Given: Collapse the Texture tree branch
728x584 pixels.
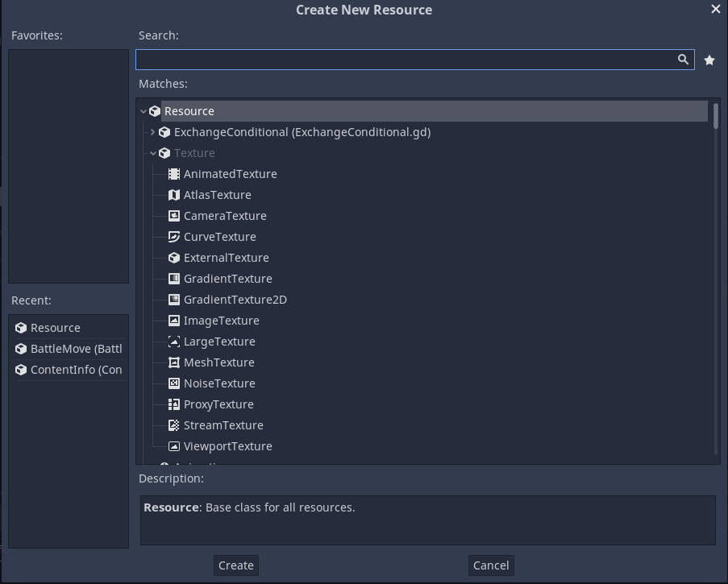Looking at the screenshot, I should (x=153, y=152).
